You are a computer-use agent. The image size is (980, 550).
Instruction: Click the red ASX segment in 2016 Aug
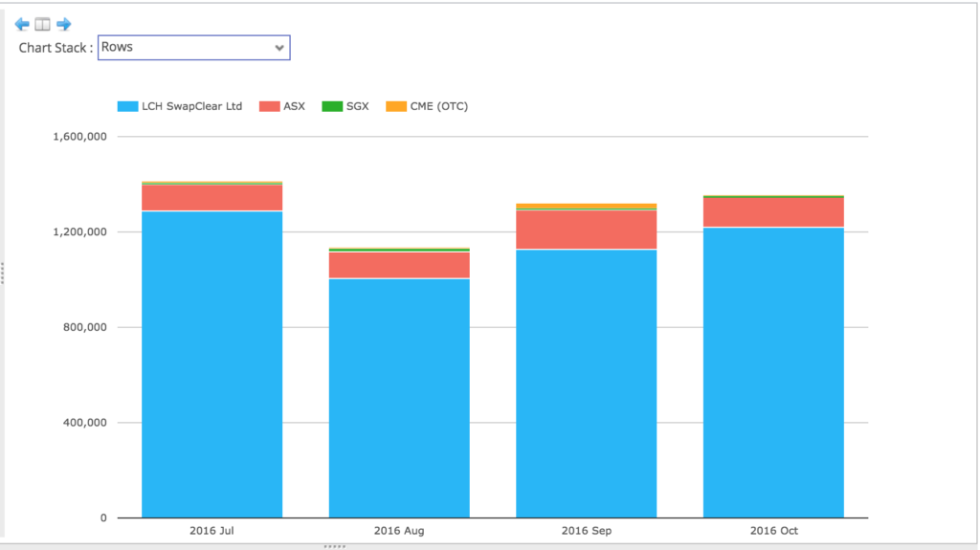click(x=399, y=265)
